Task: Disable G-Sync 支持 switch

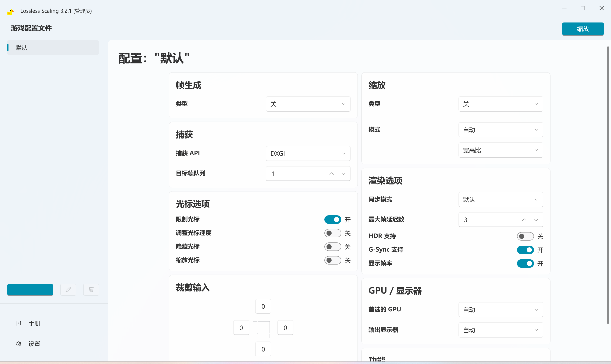Action: (x=525, y=250)
